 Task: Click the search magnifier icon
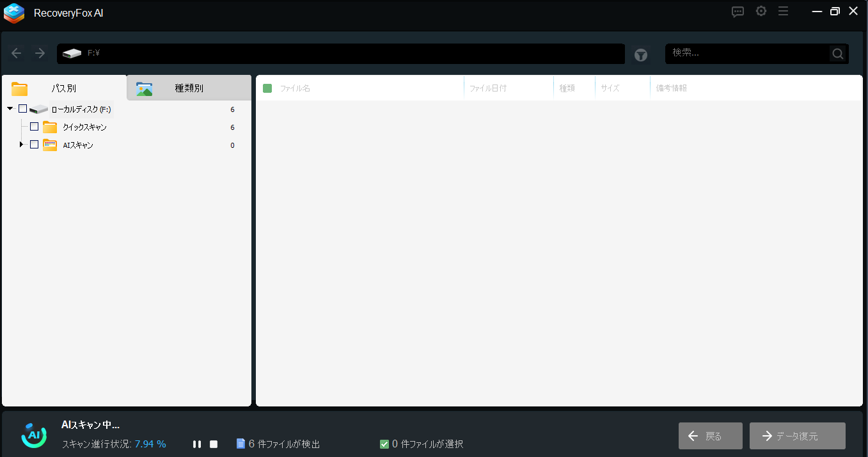click(x=837, y=54)
